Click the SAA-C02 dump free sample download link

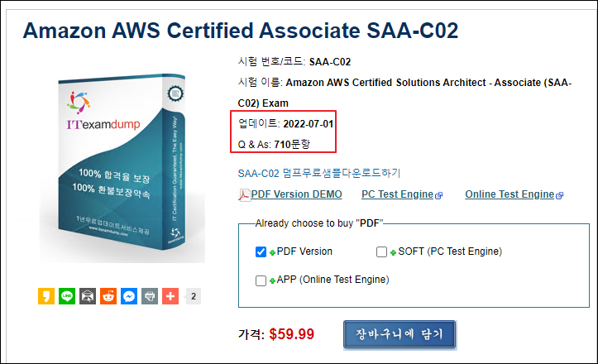(319, 173)
